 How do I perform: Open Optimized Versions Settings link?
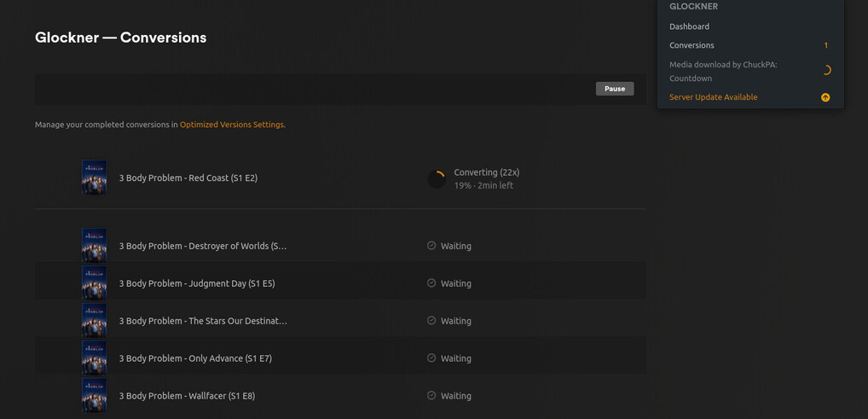point(232,125)
